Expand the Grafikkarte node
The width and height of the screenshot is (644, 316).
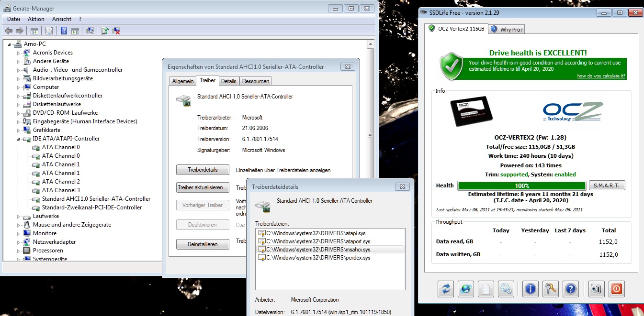tap(19, 130)
